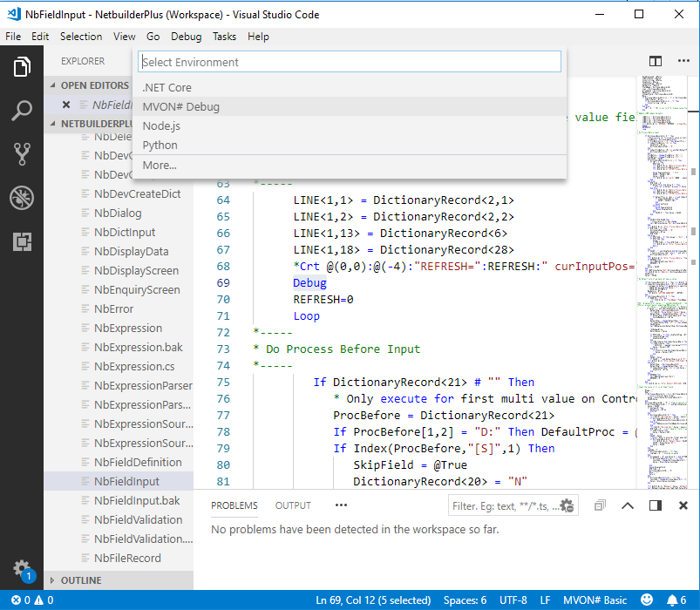Screen dimensions: 700x610
Task: Click Ln 69, Col 12 status item
Action: [x=373, y=600]
